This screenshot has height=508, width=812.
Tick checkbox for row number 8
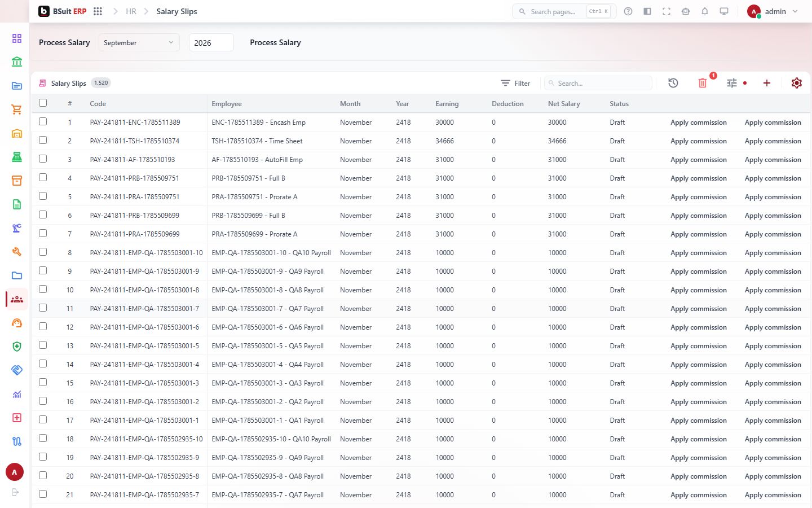click(x=43, y=252)
